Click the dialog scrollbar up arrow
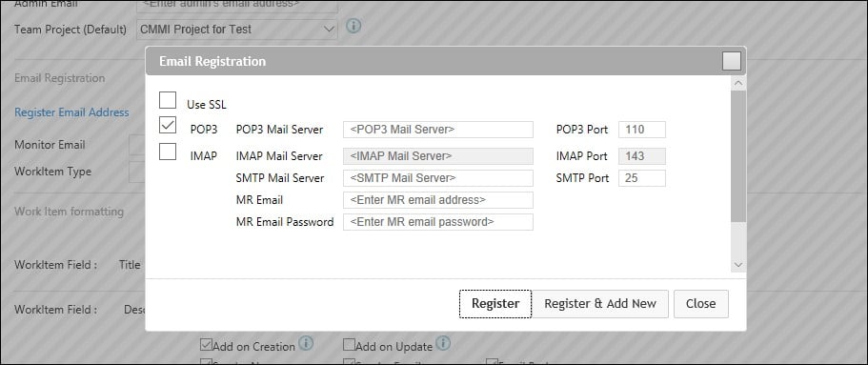The height and width of the screenshot is (365, 868). [x=737, y=84]
